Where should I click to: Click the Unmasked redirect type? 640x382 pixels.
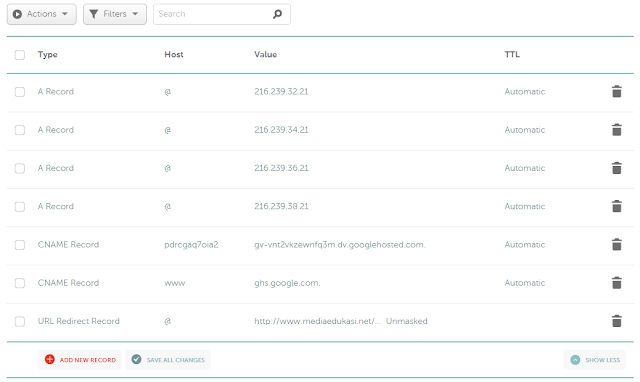(407, 321)
